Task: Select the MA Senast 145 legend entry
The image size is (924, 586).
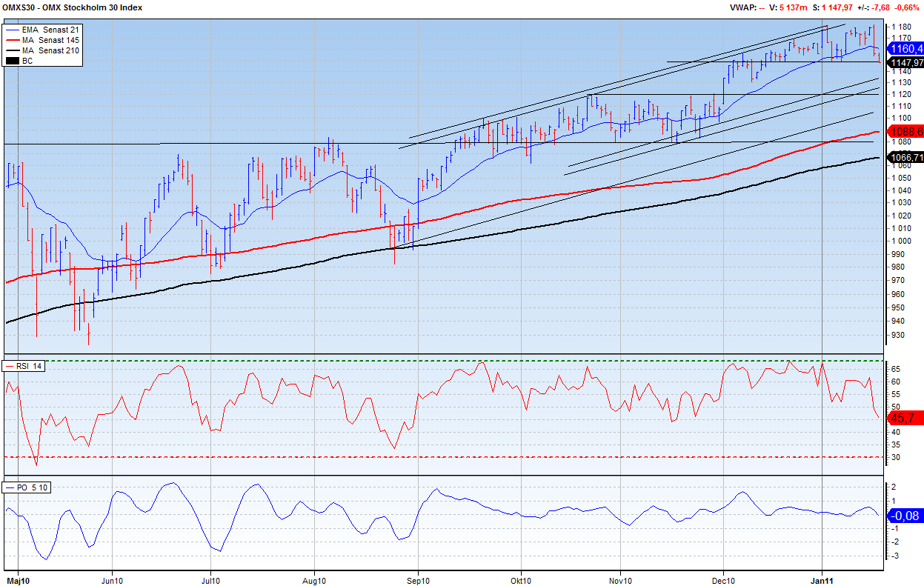Action: click(50, 39)
